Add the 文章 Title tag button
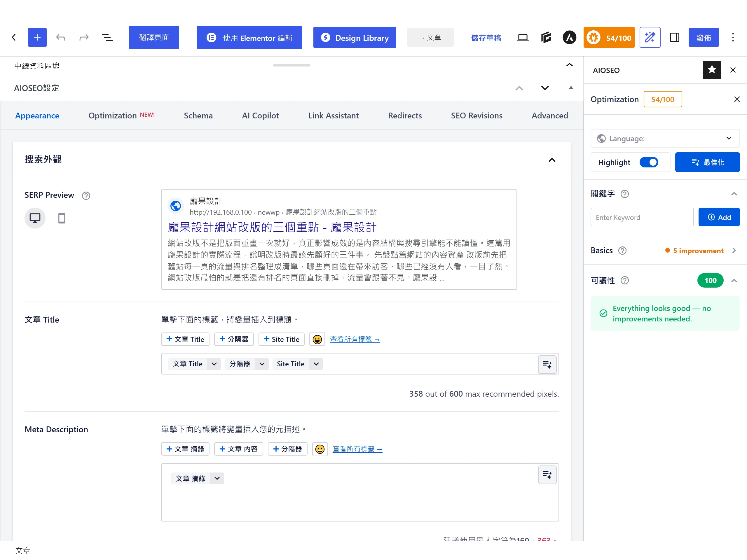This screenshot has width=747, height=560. pos(185,339)
